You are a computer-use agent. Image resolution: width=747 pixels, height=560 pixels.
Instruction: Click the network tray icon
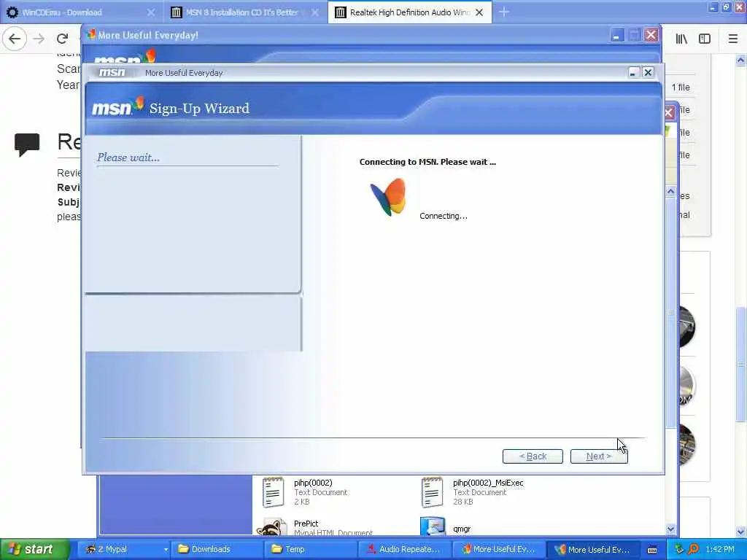pyautogui.click(x=679, y=549)
